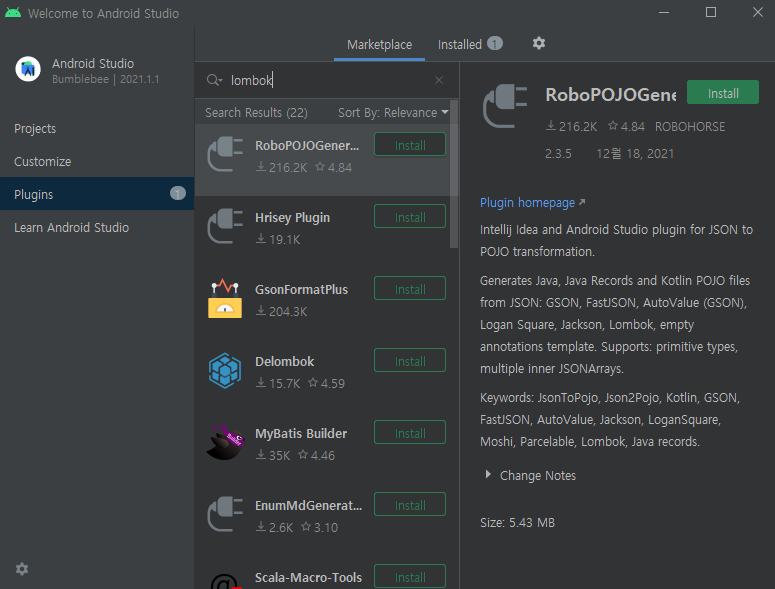This screenshot has width=775, height=589.
Task: Click the Size: 5.43 MB text
Action: (517, 522)
